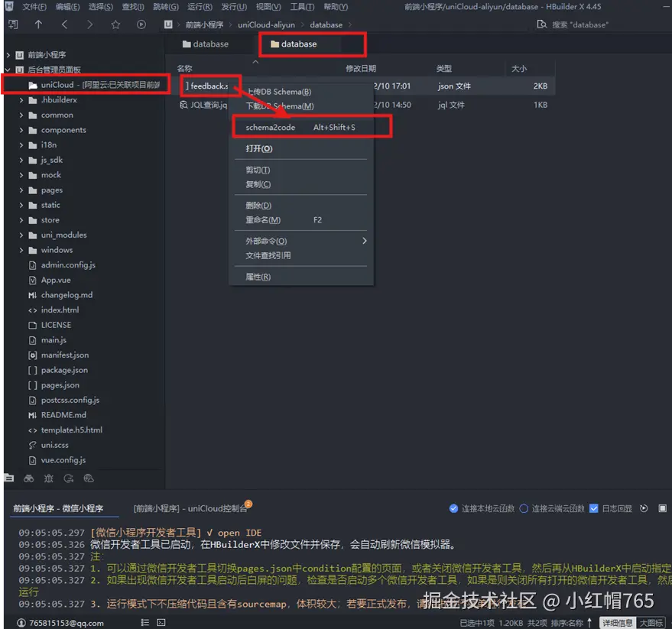Expand the i18n folder
This screenshot has height=629, width=672.
click(21, 144)
